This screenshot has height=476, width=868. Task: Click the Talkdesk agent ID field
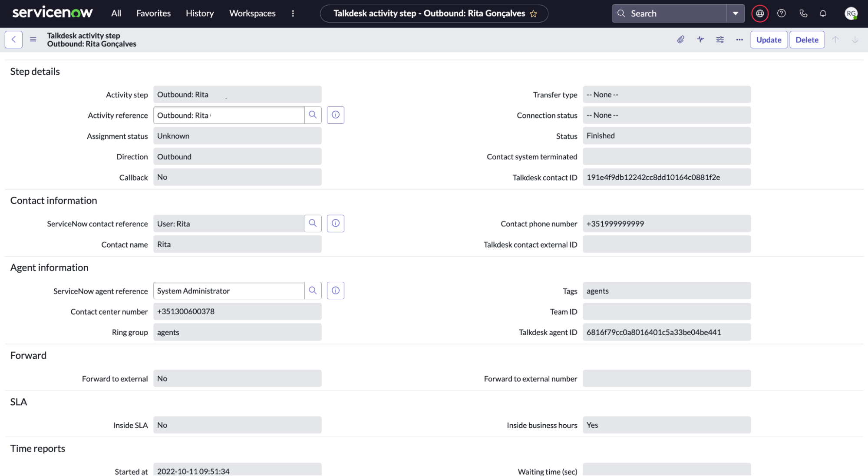click(x=667, y=332)
